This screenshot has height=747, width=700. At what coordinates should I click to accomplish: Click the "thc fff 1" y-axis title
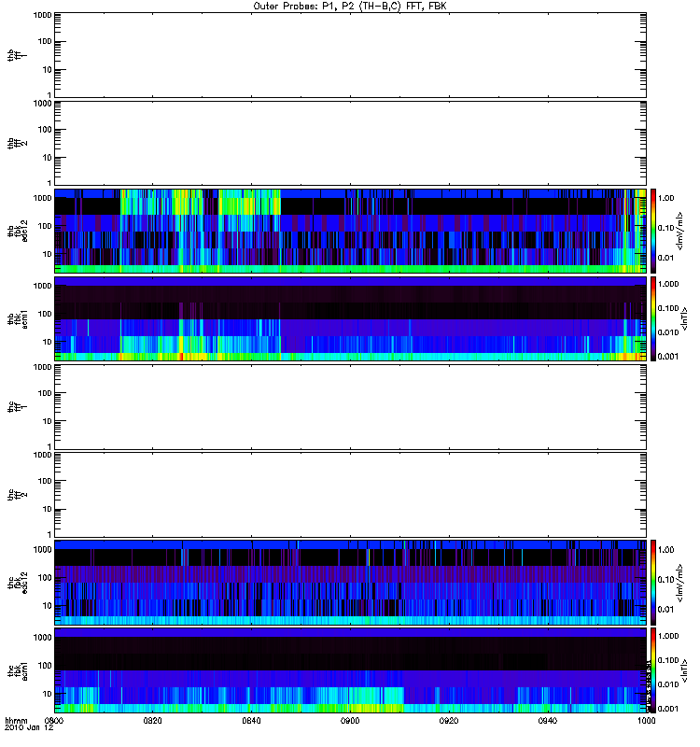17,407
